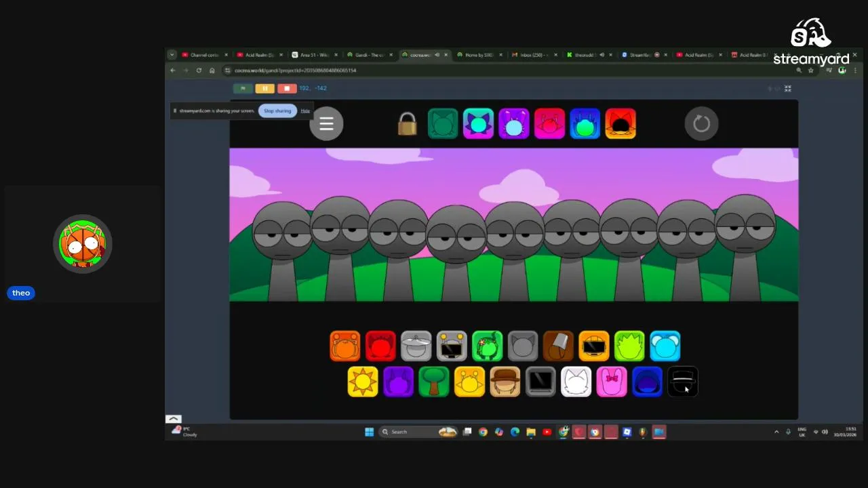
Task: Choose the pink bow-tie bunny icon
Action: tap(612, 382)
